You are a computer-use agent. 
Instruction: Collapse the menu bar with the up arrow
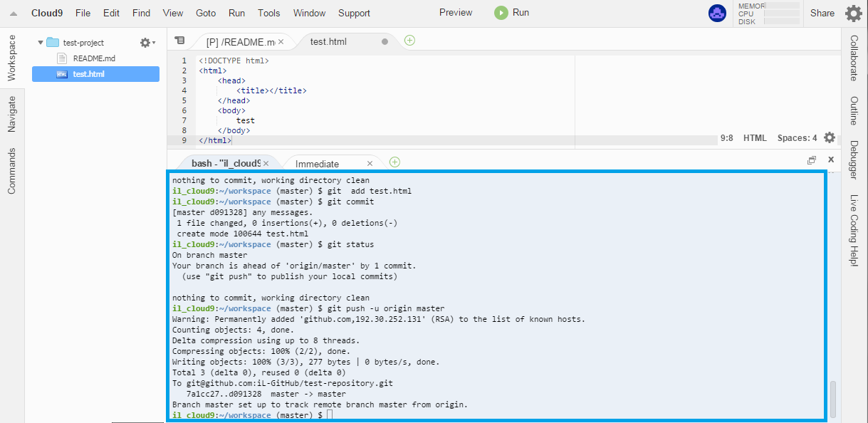pos(13,14)
